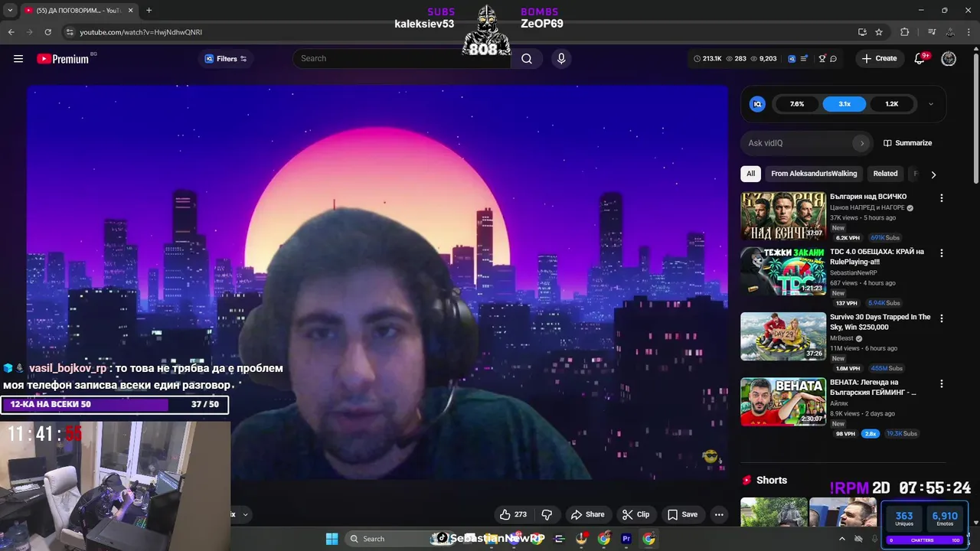Open Windows Start menu
Viewport: 980px width, 551px height.
[x=332, y=539]
